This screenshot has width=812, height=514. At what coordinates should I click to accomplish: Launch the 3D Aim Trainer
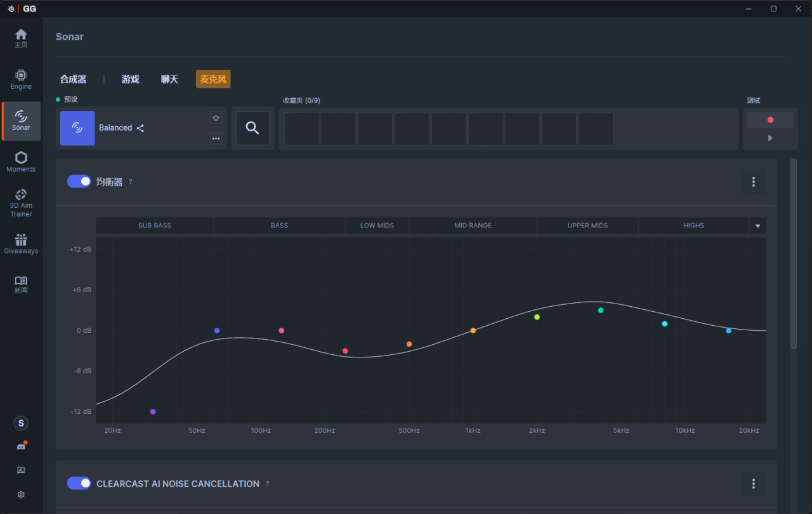tap(21, 203)
